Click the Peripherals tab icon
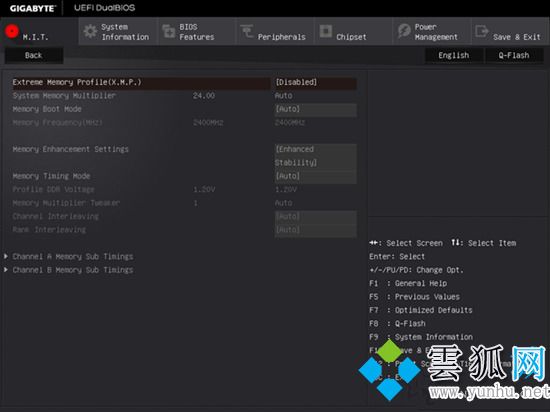This screenshot has height=412, width=550. [x=247, y=32]
